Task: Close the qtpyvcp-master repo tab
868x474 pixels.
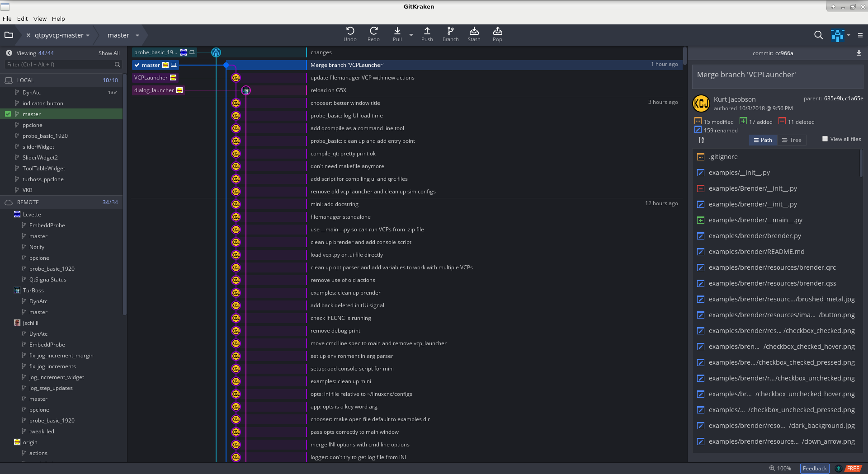Action: click(x=28, y=35)
